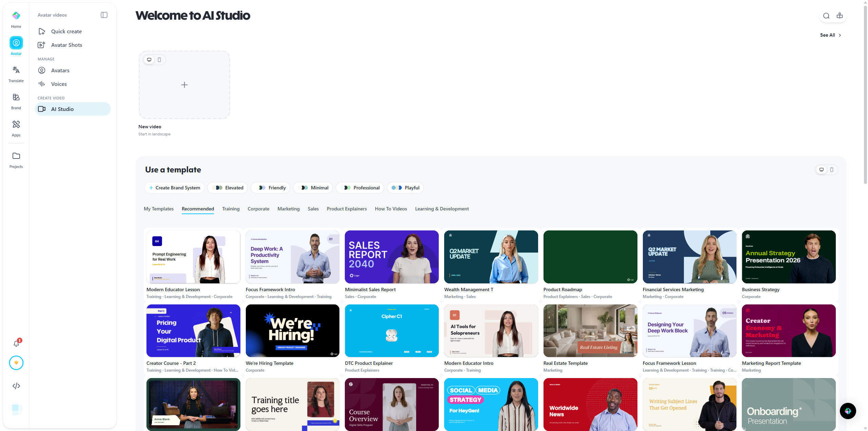Click the "Marketing Report Template" title

point(771,363)
